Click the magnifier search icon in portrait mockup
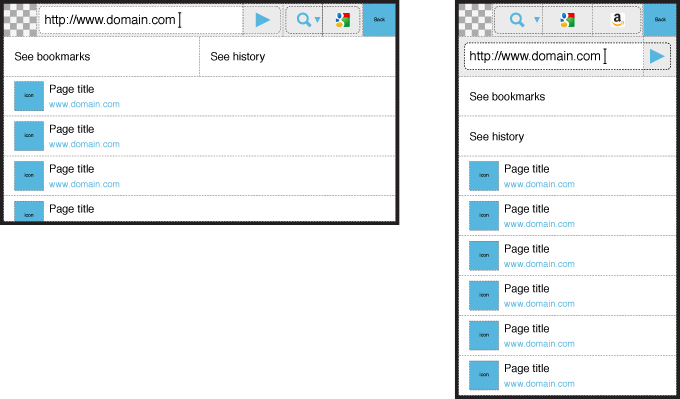Viewport: 680px width, 399px height. click(517, 20)
